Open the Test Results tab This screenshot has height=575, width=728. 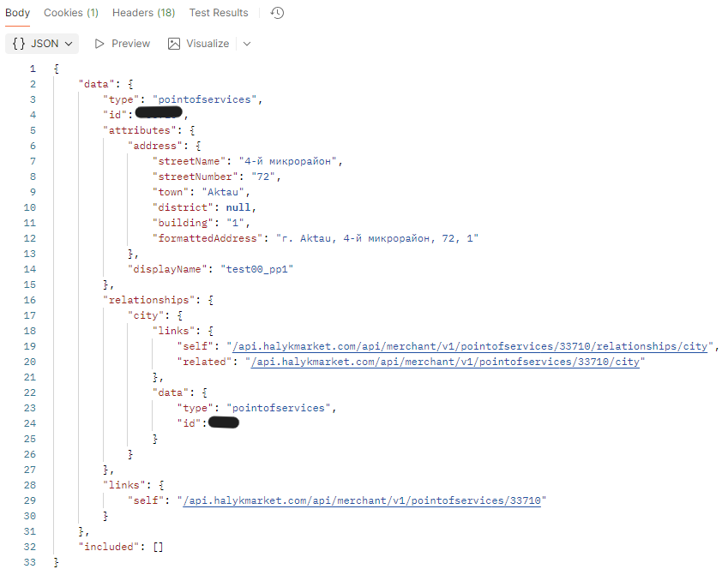[x=219, y=13]
